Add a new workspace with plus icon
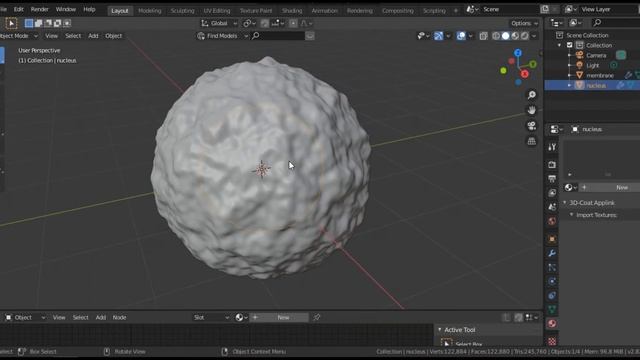 pyautogui.click(x=456, y=11)
